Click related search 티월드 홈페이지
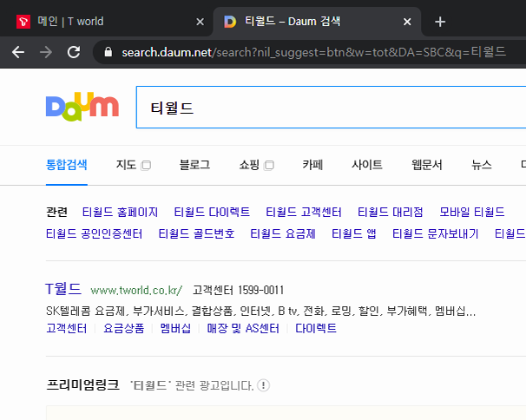The height and width of the screenshot is (420, 526). point(120,212)
